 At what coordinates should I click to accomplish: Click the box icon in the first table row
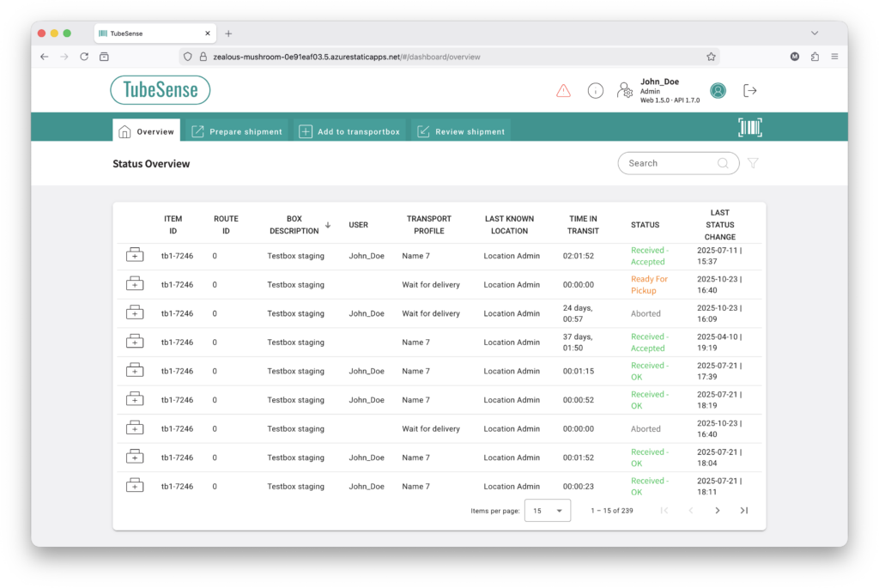(135, 255)
